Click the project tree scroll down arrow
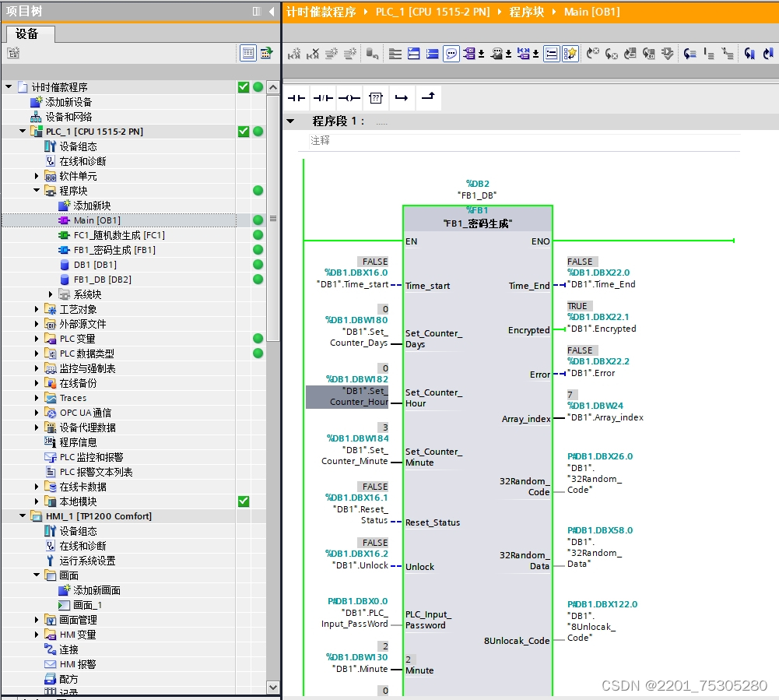779x700 pixels. tap(272, 687)
